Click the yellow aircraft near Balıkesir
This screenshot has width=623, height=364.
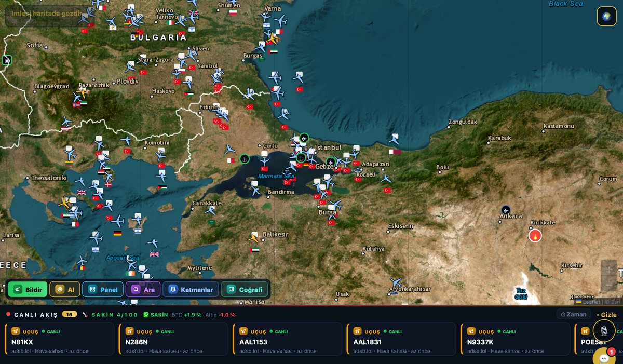click(253, 238)
